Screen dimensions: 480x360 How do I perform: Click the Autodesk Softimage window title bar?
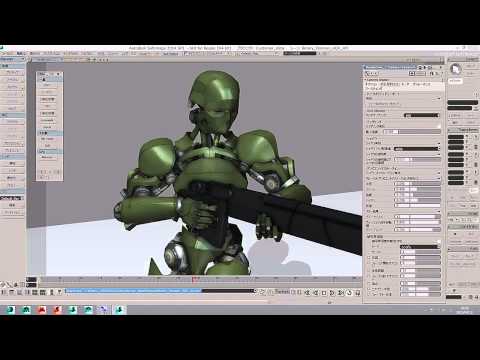pos(239,48)
